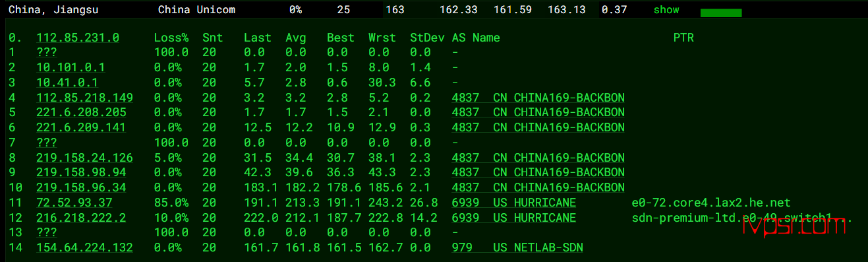
Task: Click the PTR e0-72.core4.lax2.he.net text
Action: point(711,203)
